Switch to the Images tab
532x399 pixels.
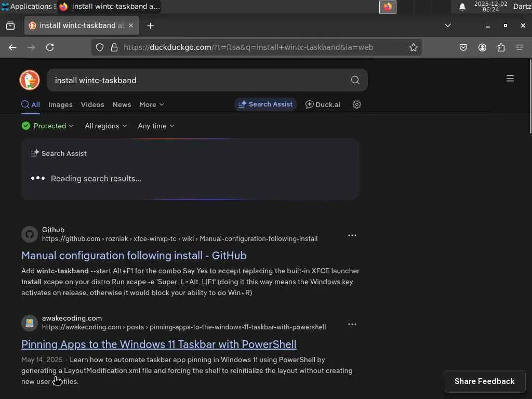[x=60, y=105]
